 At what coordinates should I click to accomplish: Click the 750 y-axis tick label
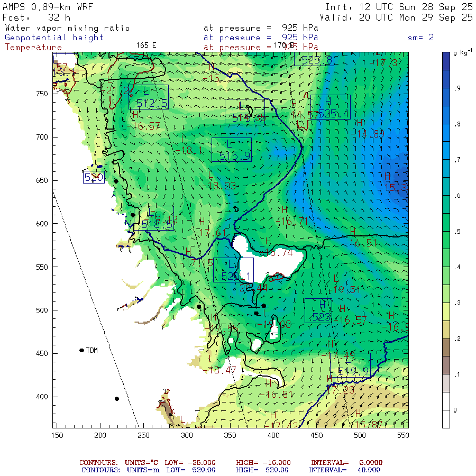pyautogui.click(x=42, y=94)
